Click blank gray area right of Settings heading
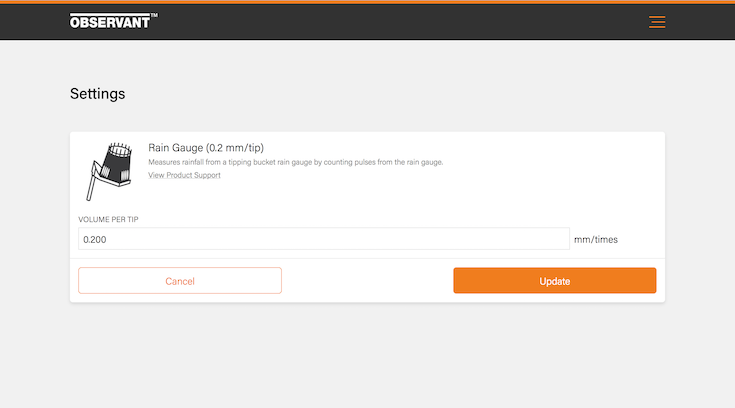The image size is (735, 408). [x=400, y=94]
